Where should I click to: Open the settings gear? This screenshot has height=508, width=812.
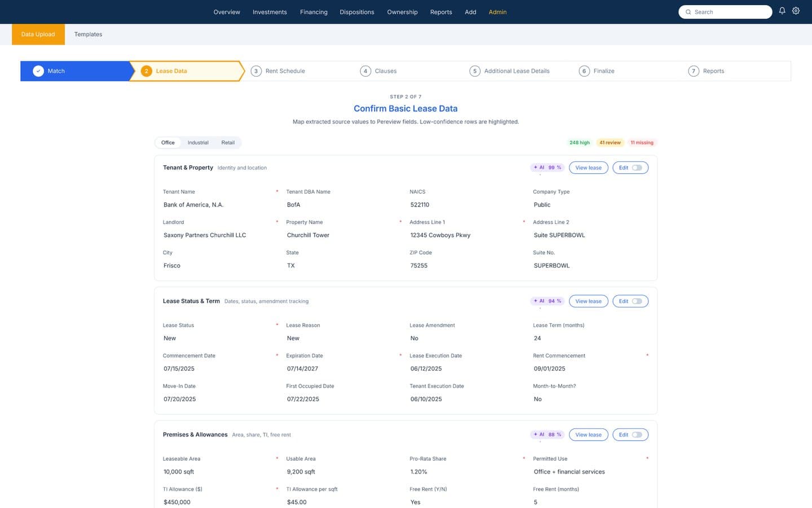point(796,11)
